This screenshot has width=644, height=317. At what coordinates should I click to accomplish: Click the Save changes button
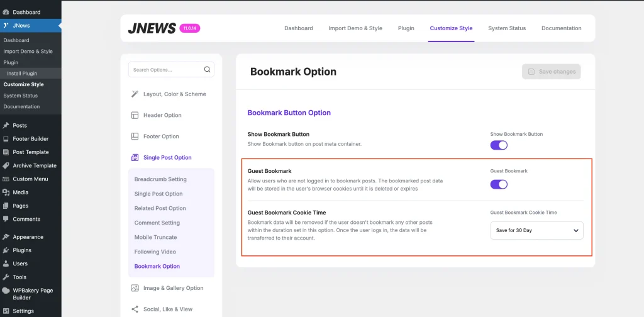551,72
